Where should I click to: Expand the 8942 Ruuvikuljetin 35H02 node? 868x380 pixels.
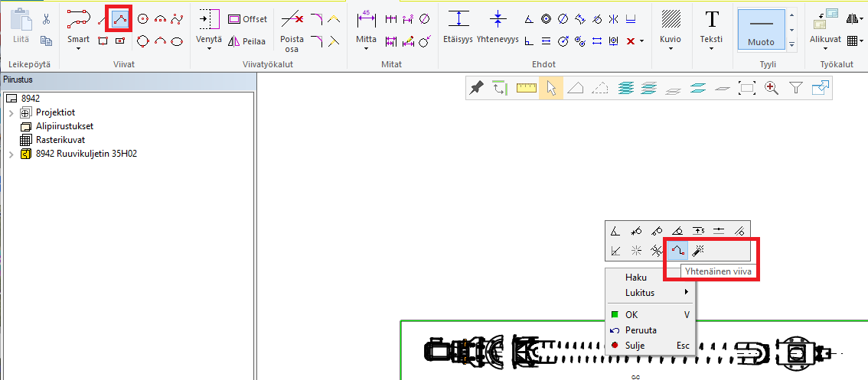pyautogui.click(x=11, y=154)
